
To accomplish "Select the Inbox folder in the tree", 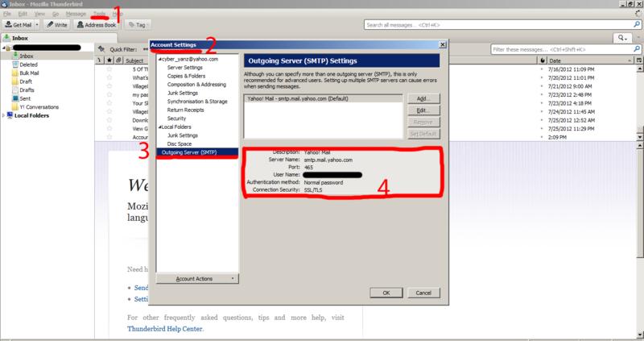I will coord(27,56).
